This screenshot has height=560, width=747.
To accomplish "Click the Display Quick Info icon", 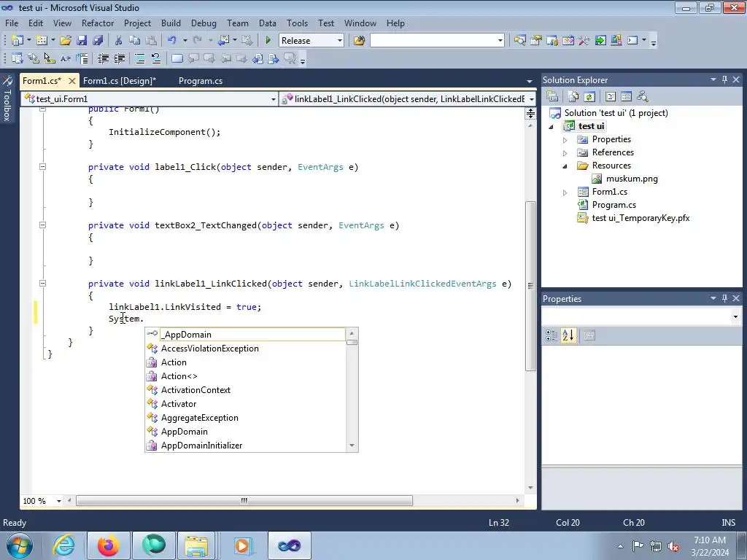I will click(x=50, y=58).
